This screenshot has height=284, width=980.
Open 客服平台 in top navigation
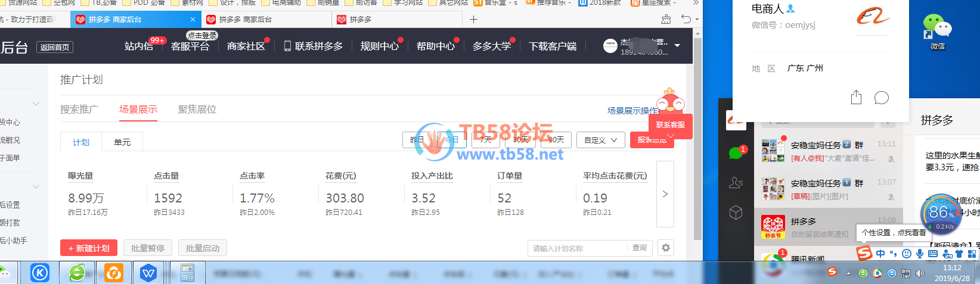point(190,46)
